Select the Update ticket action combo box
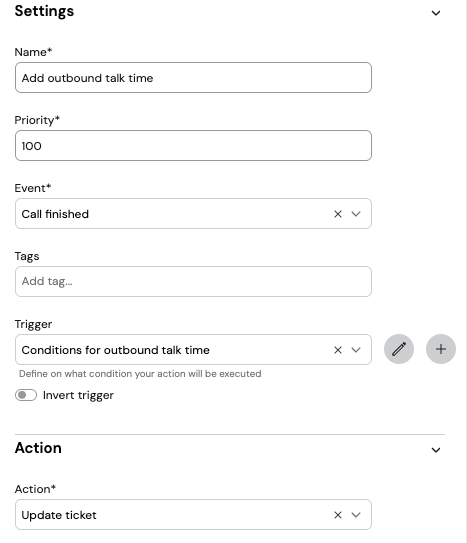467x543 pixels. point(194,515)
